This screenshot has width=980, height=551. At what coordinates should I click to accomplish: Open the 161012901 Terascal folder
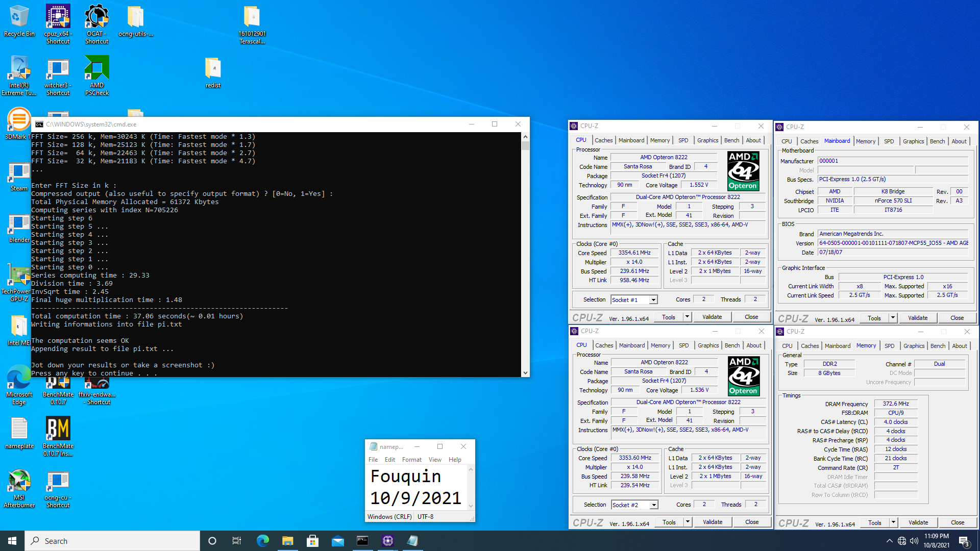(252, 24)
